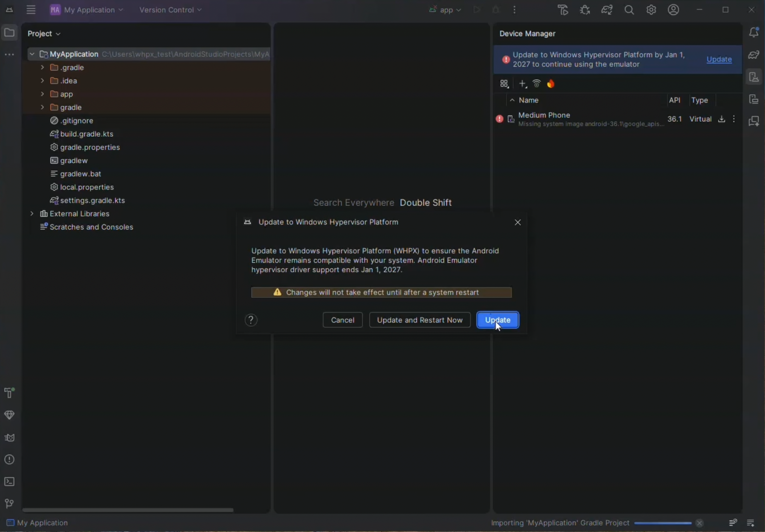Open Terminal tool window icon
The image size is (765, 532).
(x=9, y=482)
